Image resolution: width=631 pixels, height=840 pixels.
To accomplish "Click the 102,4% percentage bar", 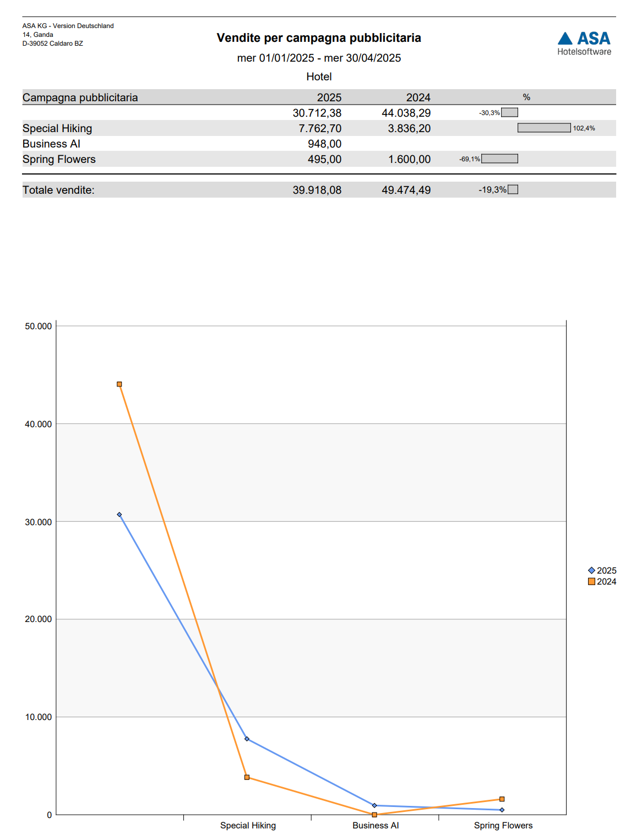I will 544,128.
